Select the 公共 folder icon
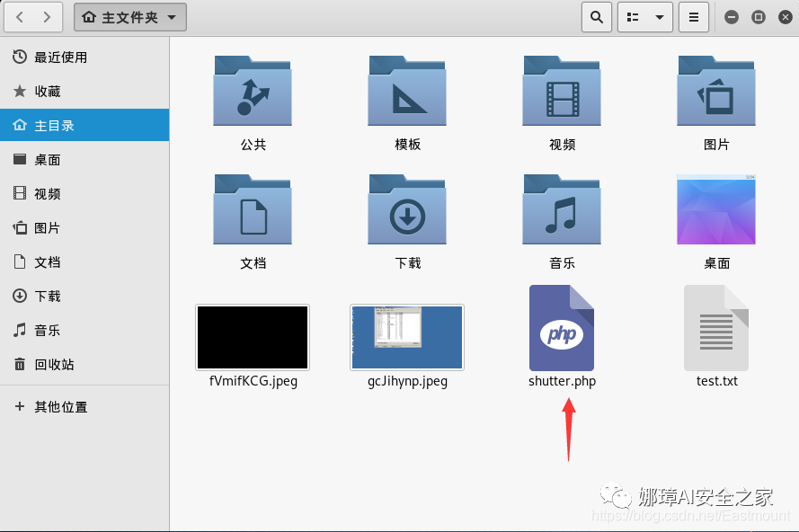 pos(253,91)
